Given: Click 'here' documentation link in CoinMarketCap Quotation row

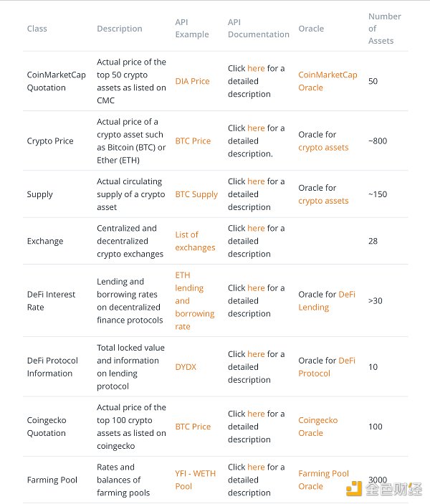Looking at the screenshot, I should pos(256,68).
